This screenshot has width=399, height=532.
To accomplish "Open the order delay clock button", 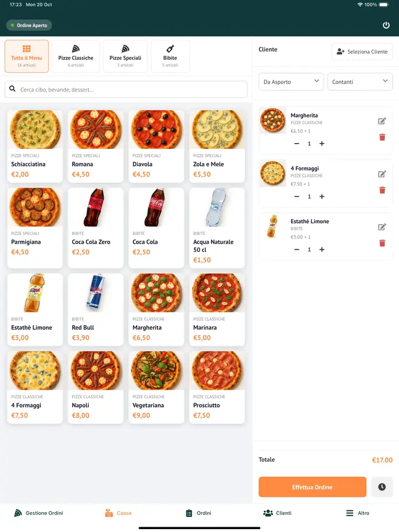I will (382, 486).
